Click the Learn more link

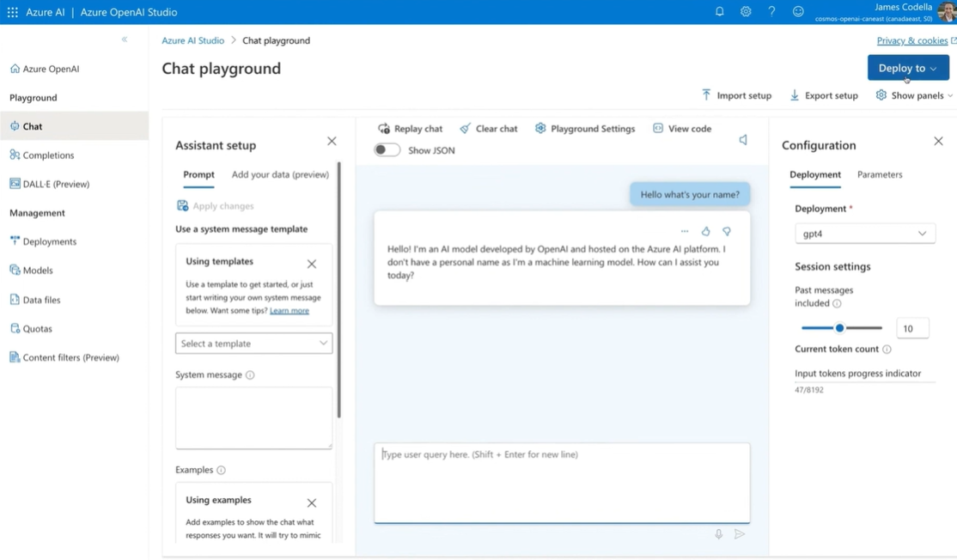(x=290, y=311)
